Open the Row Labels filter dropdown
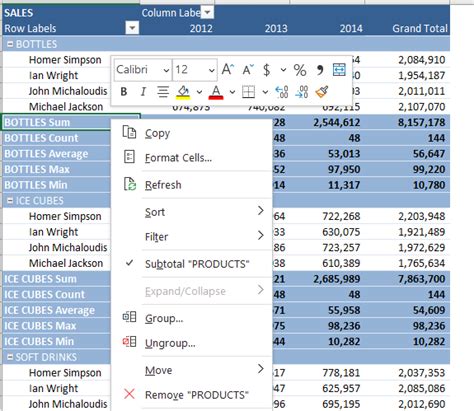474x411 pixels. [132, 28]
